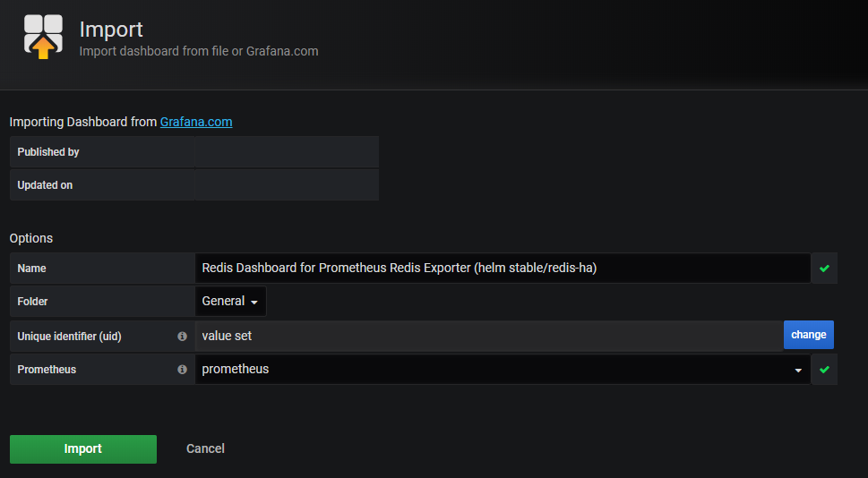This screenshot has height=478, width=868.
Task: Click the green checkmark next to Name field
Action: pyautogui.click(x=824, y=269)
